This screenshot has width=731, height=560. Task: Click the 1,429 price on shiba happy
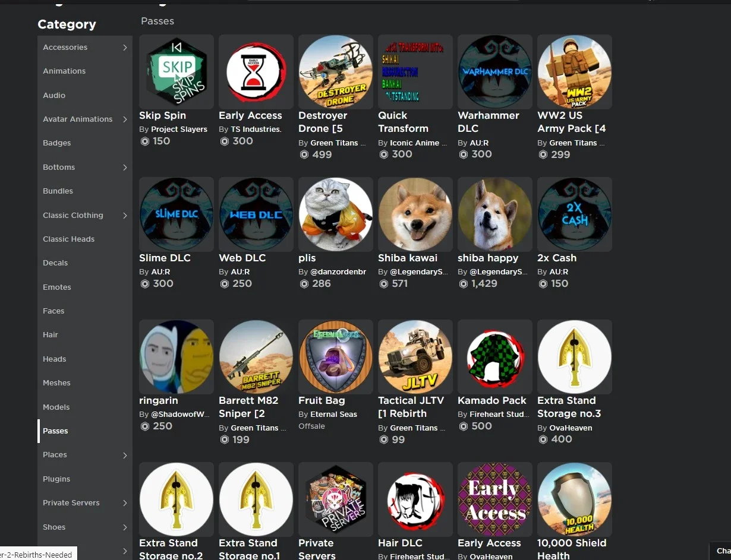pyautogui.click(x=484, y=284)
